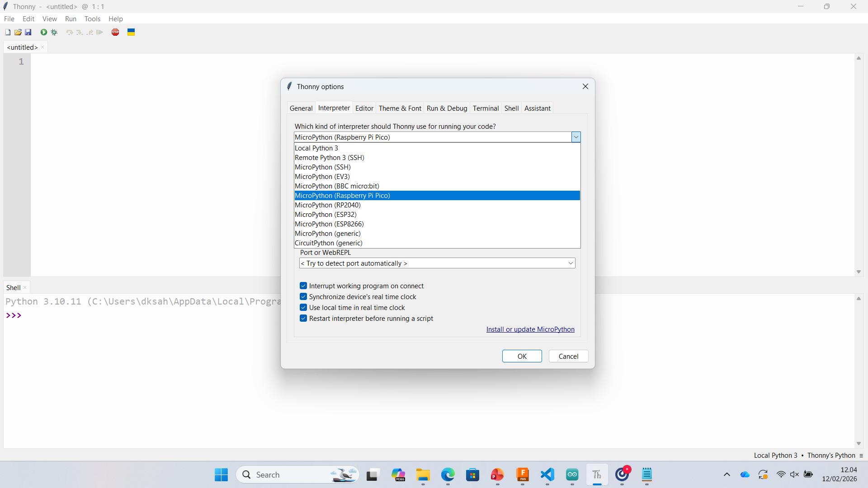Select MicroPython (ESP32) from the list
Screen dimensions: 868x488
tap(325, 215)
